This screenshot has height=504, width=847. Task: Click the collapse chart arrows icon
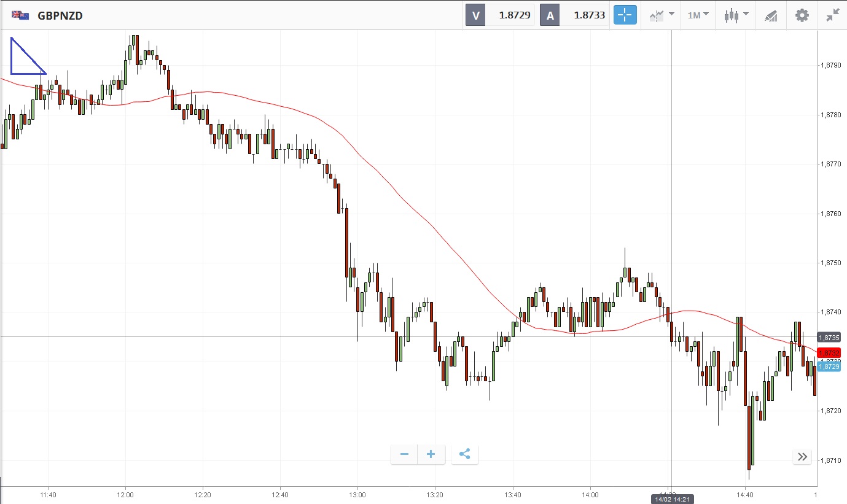click(833, 15)
